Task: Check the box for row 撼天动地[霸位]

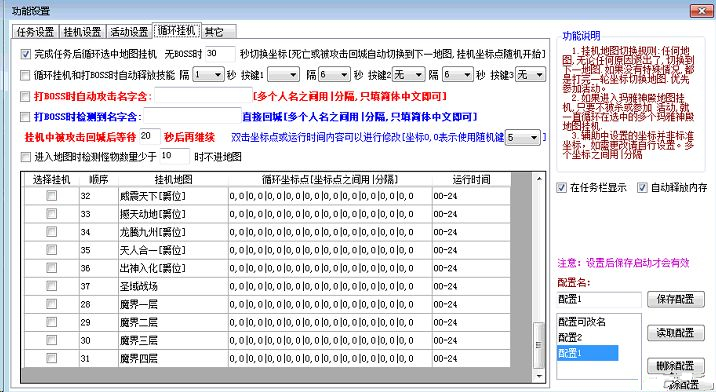Action: [x=52, y=214]
